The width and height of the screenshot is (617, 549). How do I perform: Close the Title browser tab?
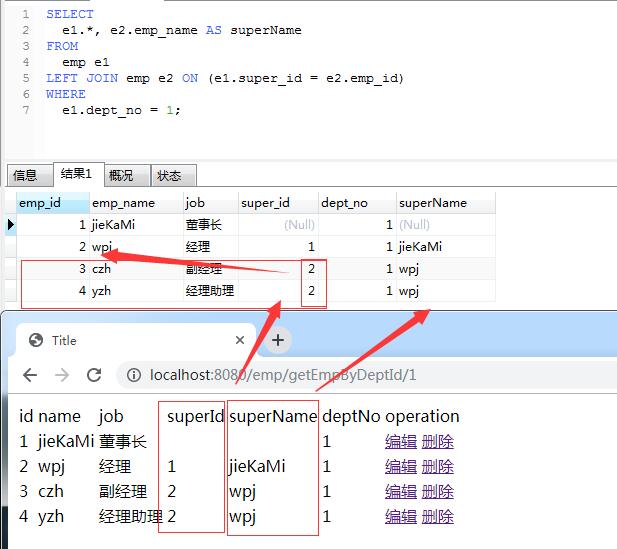(240, 340)
